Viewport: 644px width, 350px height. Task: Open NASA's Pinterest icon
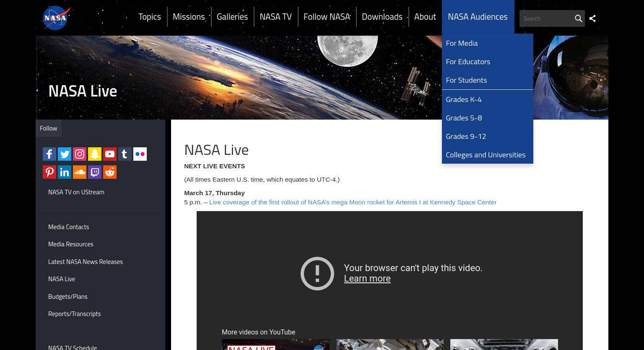click(49, 172)
